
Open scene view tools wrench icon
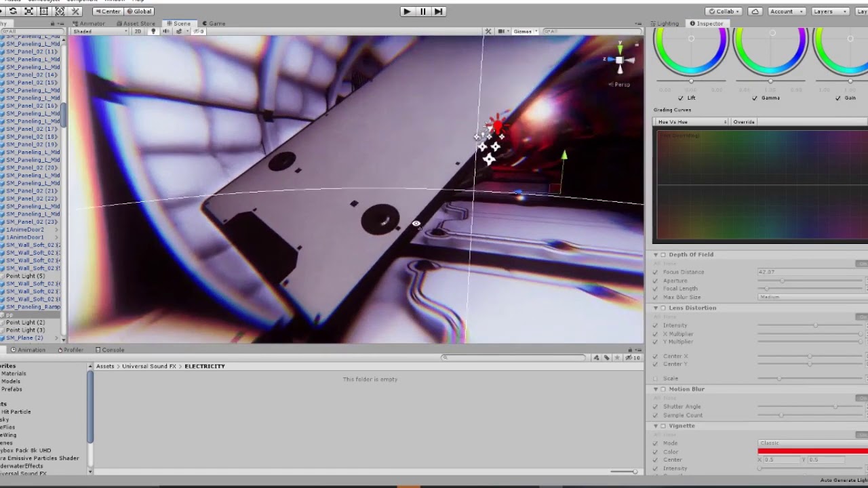click(488, 31)
